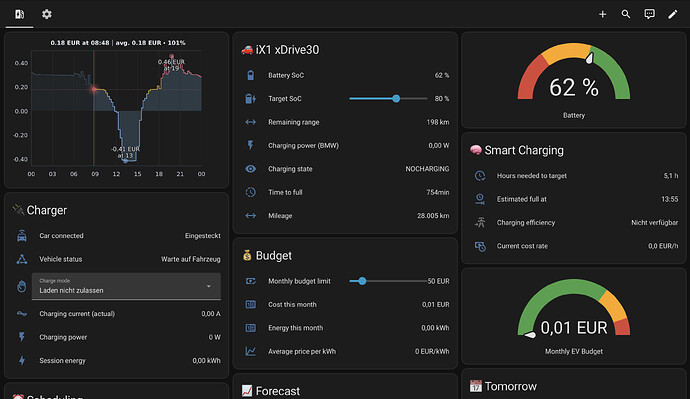Click the Nicht verfügbar efficiency value

coord(654,223)
